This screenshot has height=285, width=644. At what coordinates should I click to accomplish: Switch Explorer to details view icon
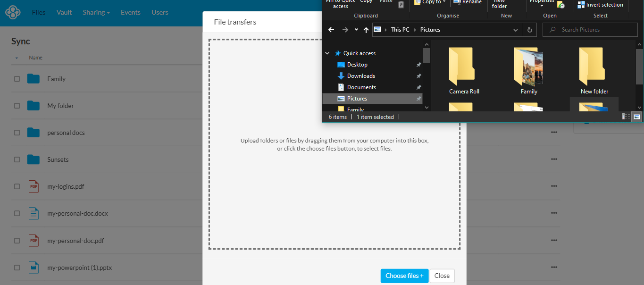click(x=626, y=117)
